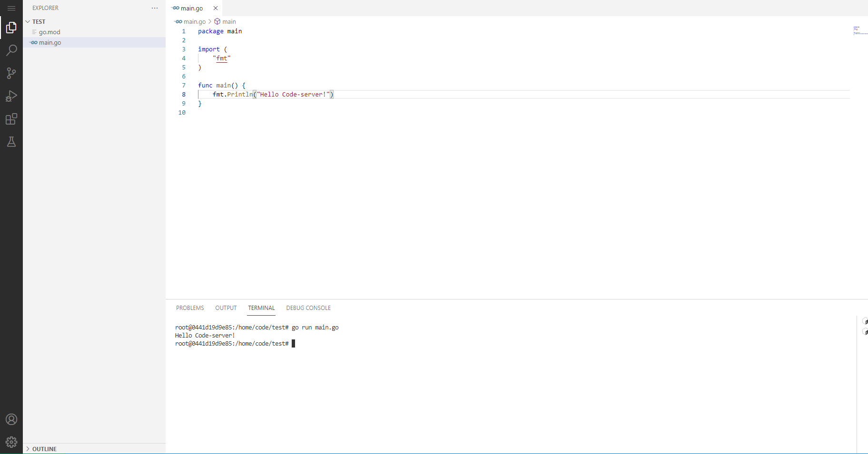Viewport: 868px width, 454px height.
Task: Click line number 10 in gutter
Action: pos(182,113)
